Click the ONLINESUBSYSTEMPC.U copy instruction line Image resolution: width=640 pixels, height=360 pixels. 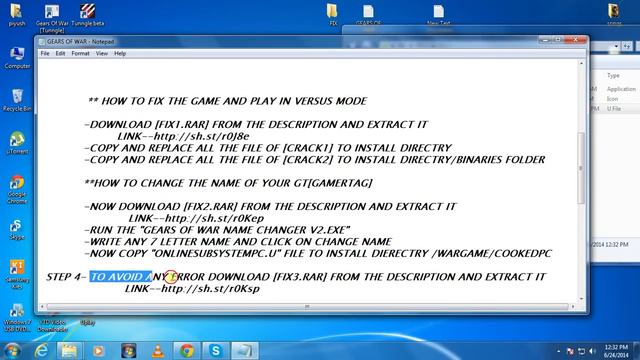tap(318, 253)
